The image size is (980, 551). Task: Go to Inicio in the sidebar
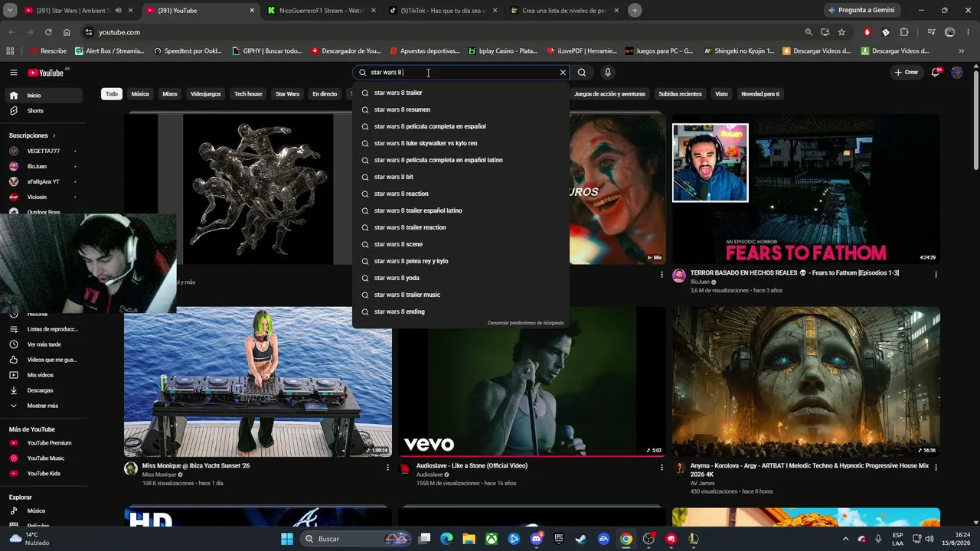tap(44, 96)
